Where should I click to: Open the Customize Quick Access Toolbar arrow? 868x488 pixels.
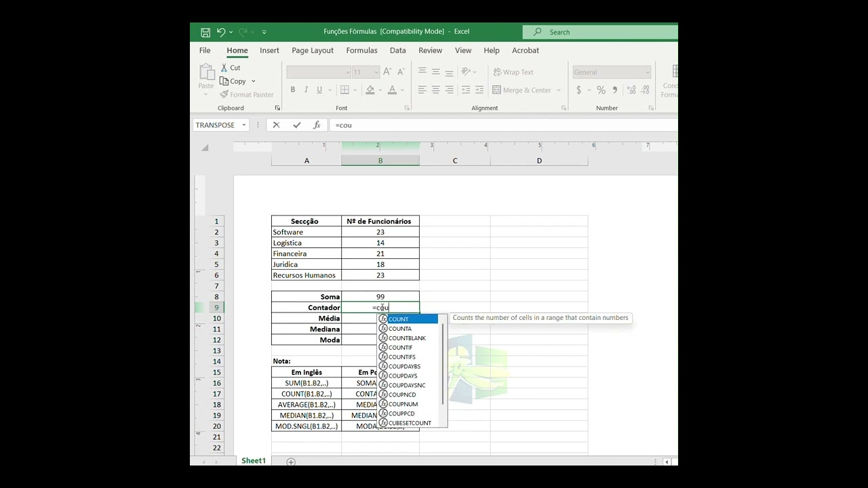click(x=264, y=32)
